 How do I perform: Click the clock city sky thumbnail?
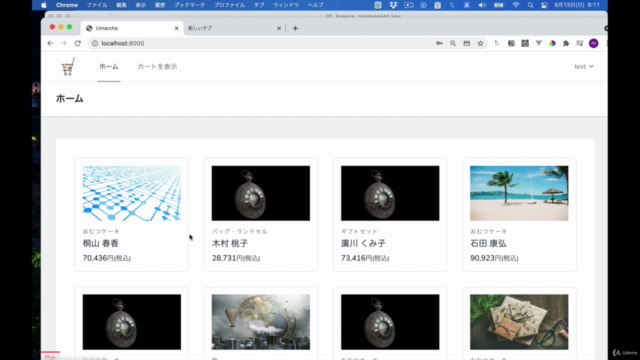[x=261, y=322]
